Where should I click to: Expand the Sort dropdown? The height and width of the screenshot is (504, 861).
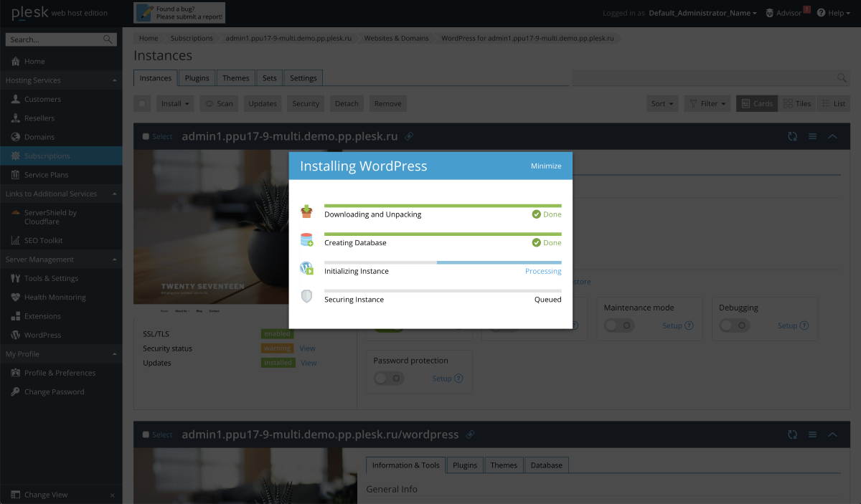pyautogui.click(x=662, y=104)
